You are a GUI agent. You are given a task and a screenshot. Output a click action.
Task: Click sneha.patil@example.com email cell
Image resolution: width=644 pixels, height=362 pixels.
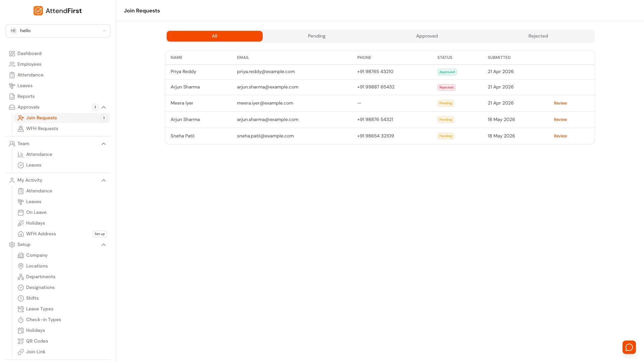point(265,136)
